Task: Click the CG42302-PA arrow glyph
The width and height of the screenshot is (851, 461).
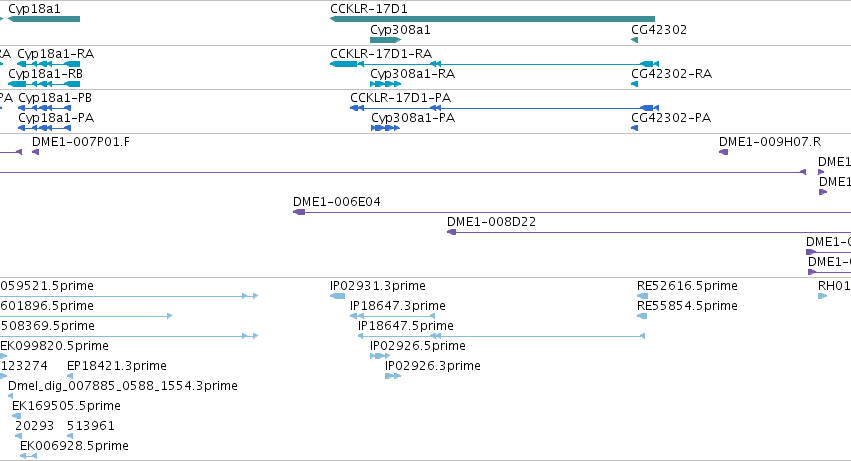Action: pyautogui.click(x=634, y=128)
